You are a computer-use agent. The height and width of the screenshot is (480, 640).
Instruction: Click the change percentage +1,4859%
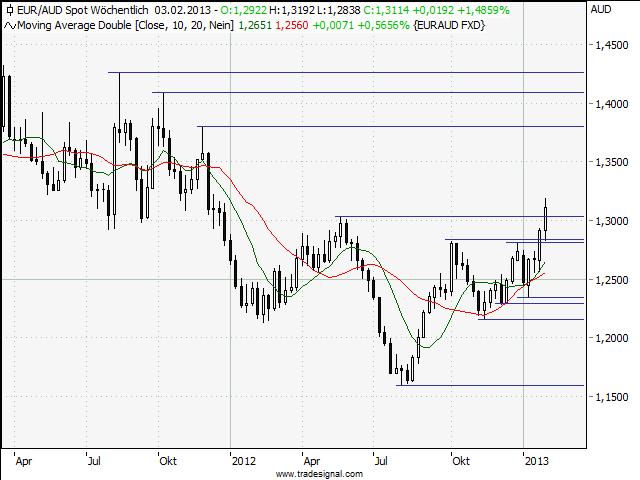pos(484,10)
